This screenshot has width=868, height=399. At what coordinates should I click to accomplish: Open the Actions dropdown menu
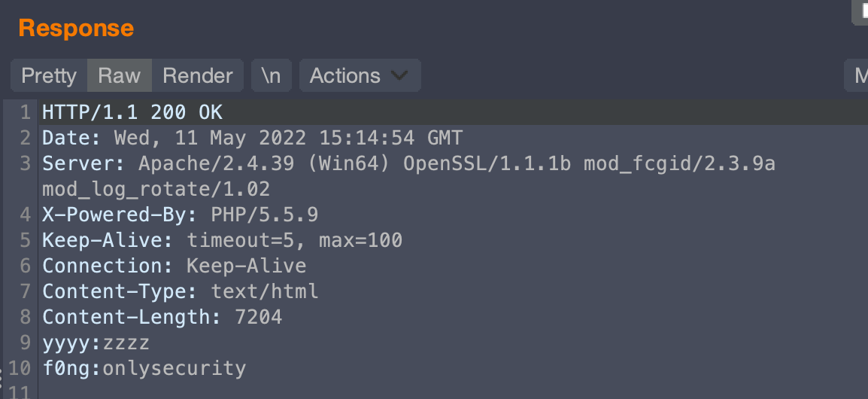(x=359, y=76)
